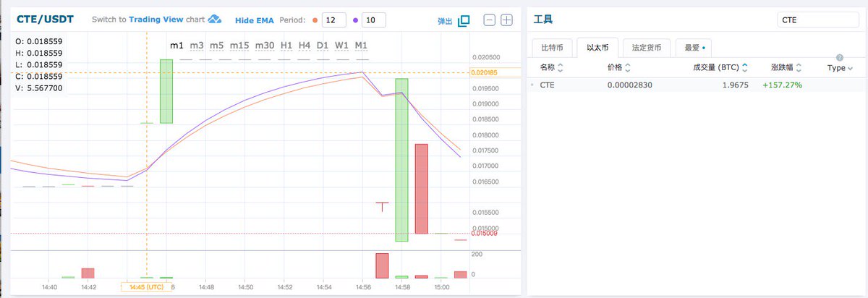Click the CTE price 0.00002830
Image resolution: width=868 pixels, height=298 pixels.
[x=630, y=85]
